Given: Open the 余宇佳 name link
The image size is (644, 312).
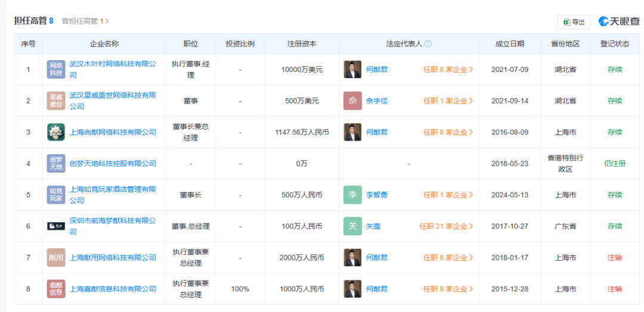Looking at the screenshot, I should pos(377,101).
